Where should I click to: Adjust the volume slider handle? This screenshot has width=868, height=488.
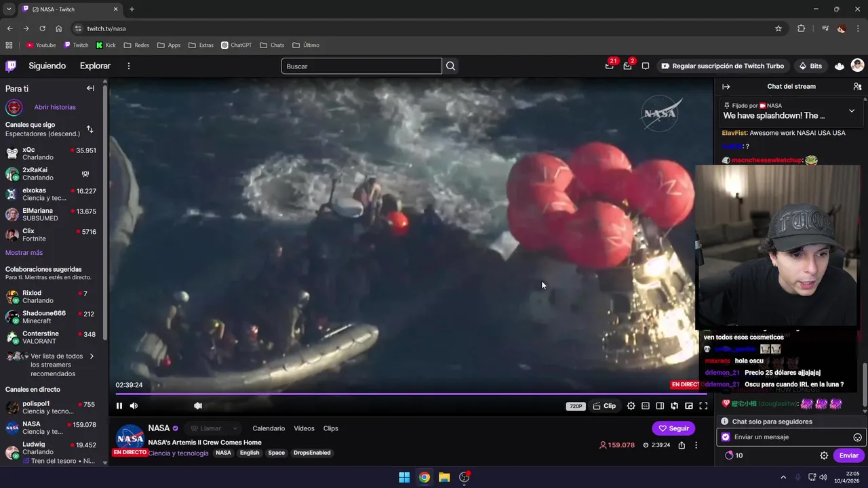coord(197,406)
